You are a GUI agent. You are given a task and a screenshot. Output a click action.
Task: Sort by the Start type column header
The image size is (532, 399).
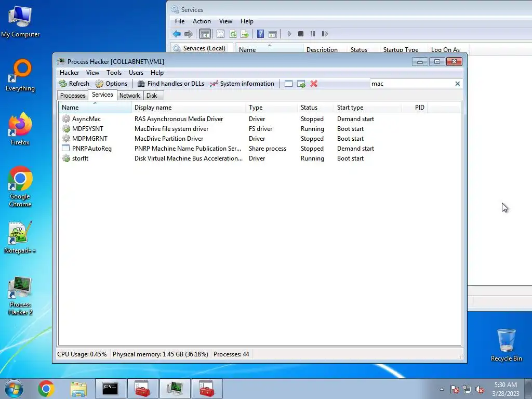[367, 107]
